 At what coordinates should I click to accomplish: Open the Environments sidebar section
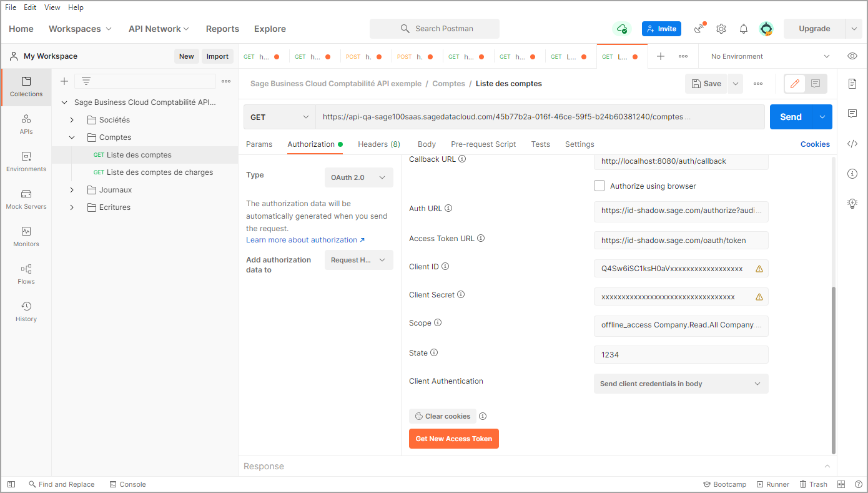tap(26, 162)
